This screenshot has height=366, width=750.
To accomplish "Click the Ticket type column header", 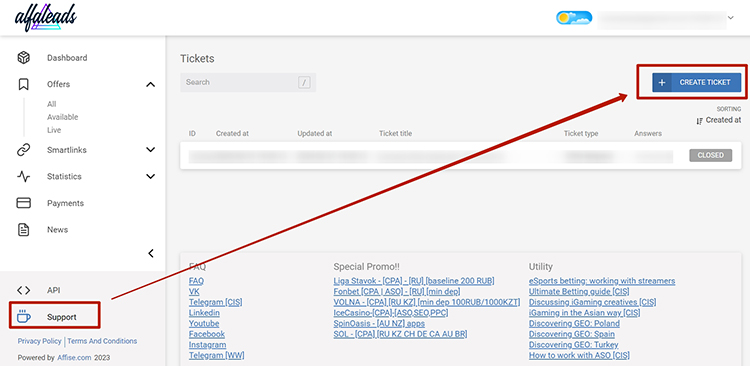I will [581, 133].
